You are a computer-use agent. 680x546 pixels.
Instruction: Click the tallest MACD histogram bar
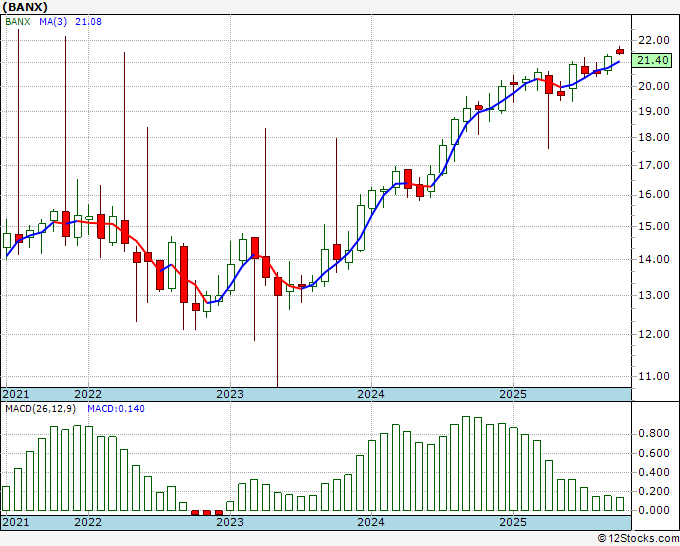coord(466,463)
